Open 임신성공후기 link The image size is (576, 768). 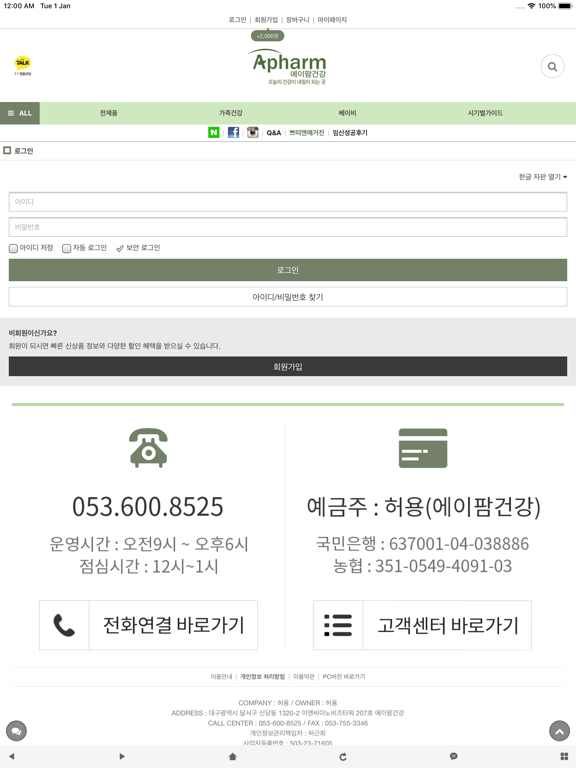350,133
